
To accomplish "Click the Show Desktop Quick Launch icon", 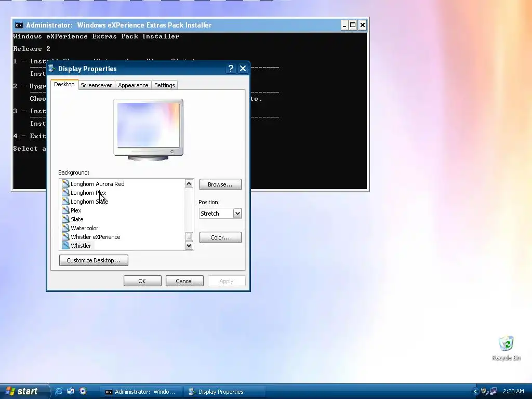I will tap(71, 392).
